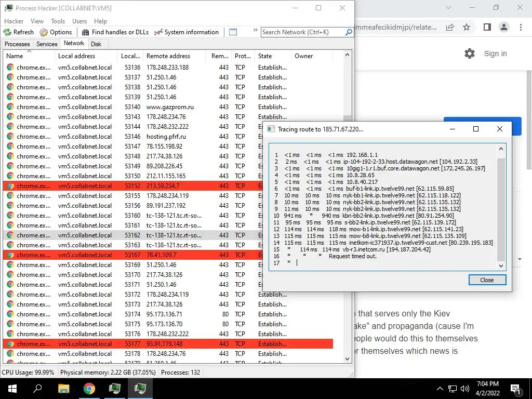Viewport: 532px width, 399px height.
Task: Select the red row with 78.41.109.7
Action: pyautogui.click(x=133, y=255)
